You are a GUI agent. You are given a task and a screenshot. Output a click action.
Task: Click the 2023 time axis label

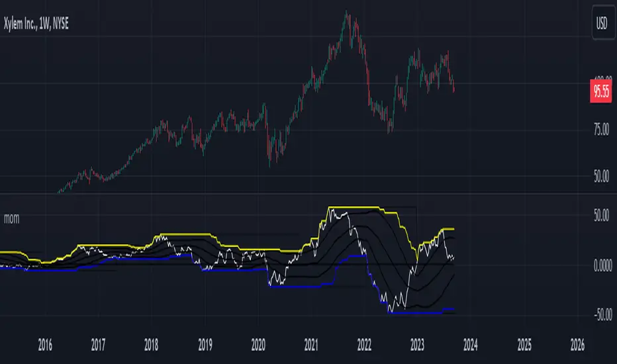[x=418, y=345]
